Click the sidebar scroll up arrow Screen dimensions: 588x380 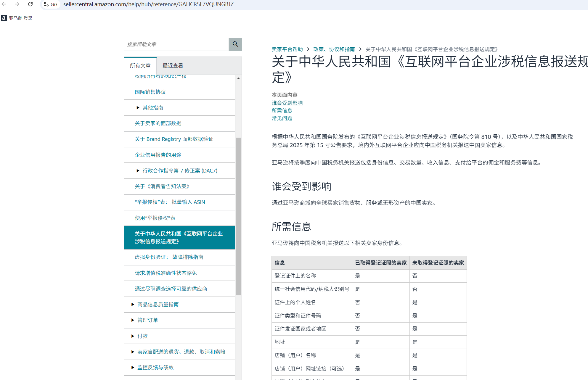point(238,78)
